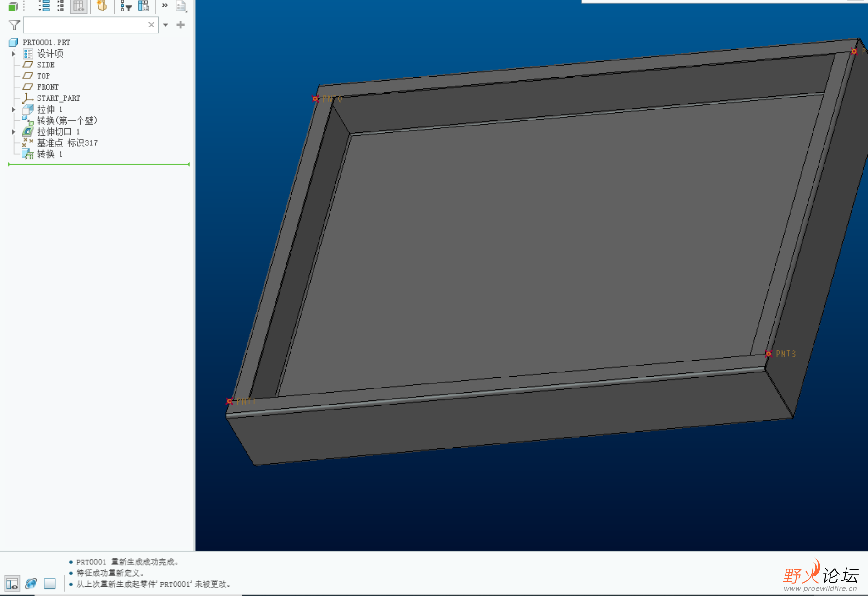
Task: Collapse all model tree nodes
Action: (60, 6)
